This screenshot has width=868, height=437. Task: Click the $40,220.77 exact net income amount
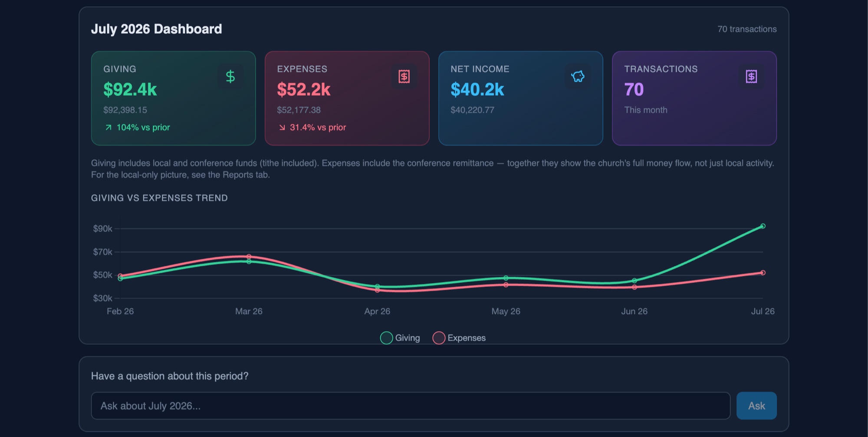(472, 110)
